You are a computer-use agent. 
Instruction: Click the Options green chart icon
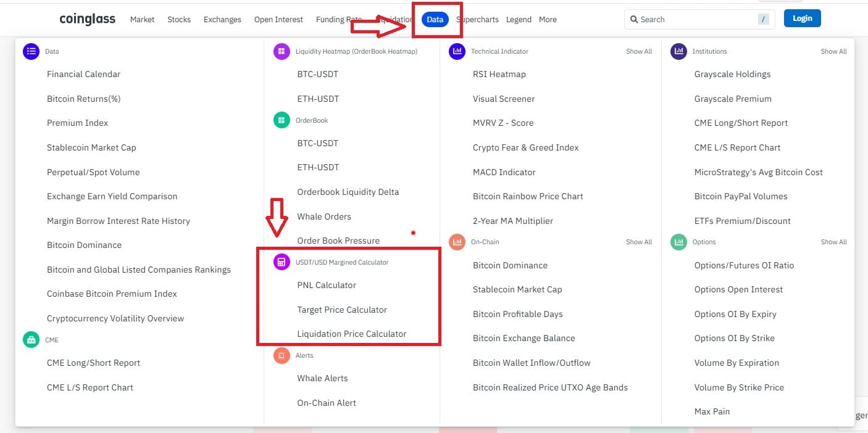pos(678,242)
